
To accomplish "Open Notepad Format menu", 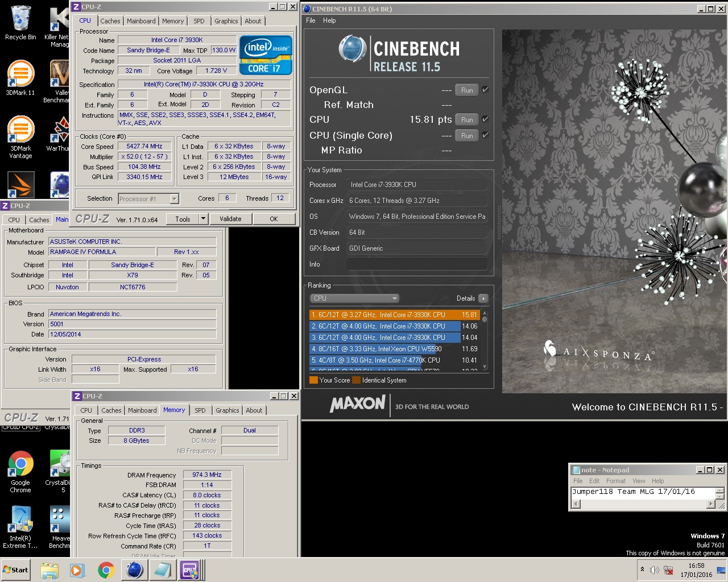I will (x=616, y=481).
